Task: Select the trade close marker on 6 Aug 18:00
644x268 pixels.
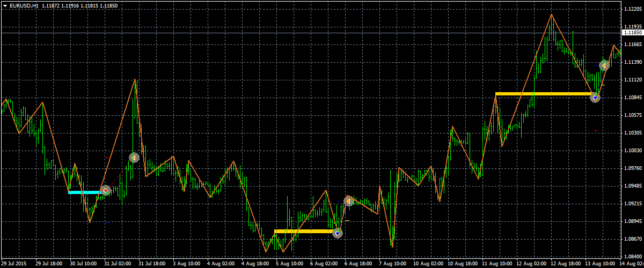Action: 349,201
